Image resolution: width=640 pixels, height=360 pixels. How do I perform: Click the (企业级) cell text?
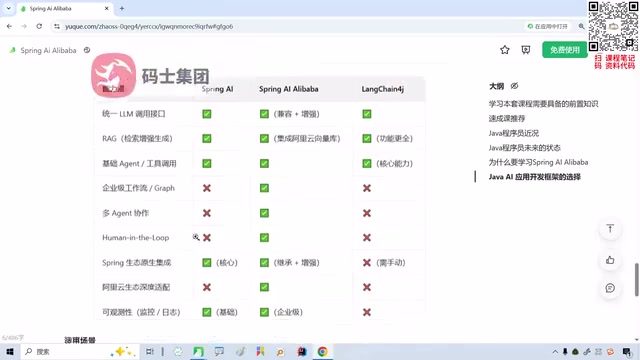coord(288,312)
